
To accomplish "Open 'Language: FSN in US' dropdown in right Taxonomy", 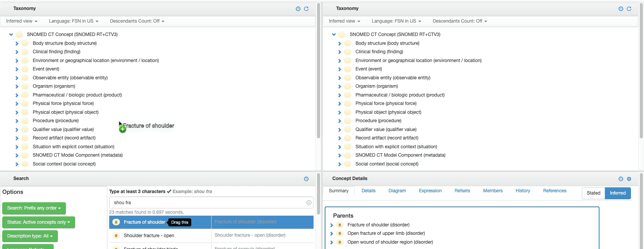I will pos(396,21).
